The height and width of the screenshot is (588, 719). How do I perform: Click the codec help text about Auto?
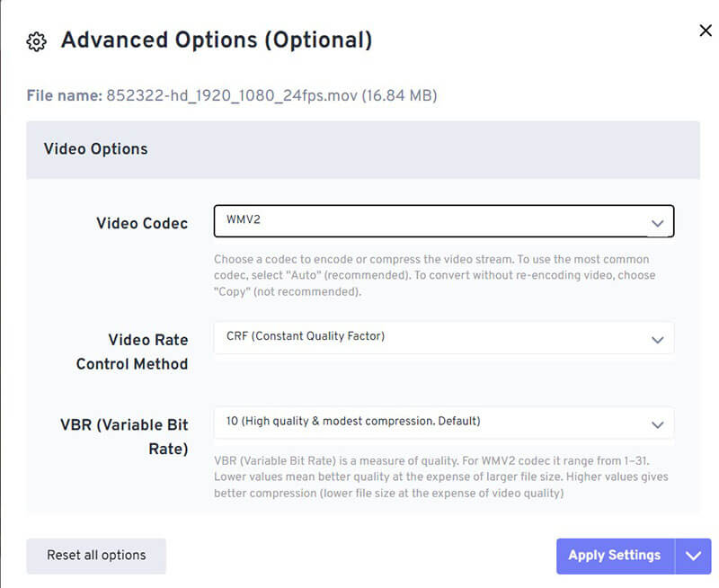point(435,276)
